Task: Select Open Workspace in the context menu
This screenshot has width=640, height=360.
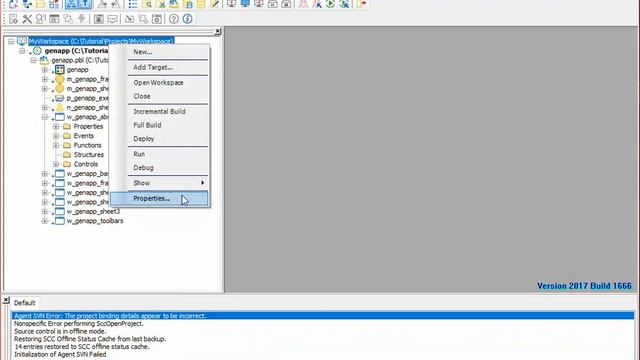Action: 160,82
